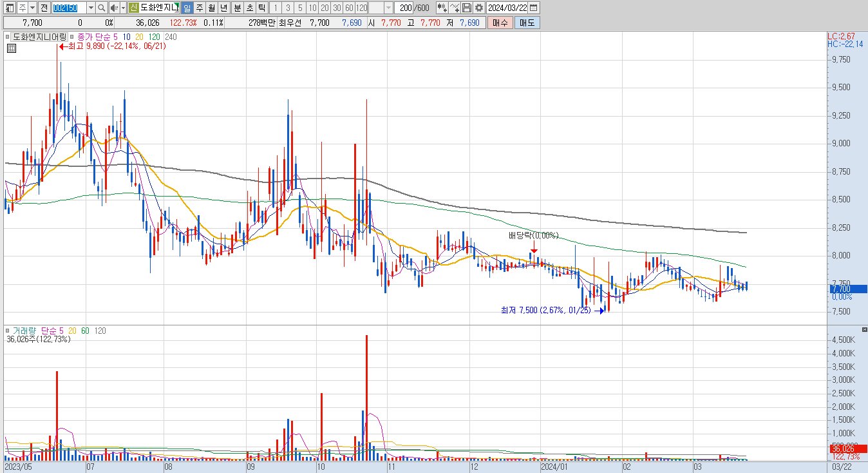Click the 배당락 dividend marker label
The width and height of the screenshot is (868, 473).
(x=534, y=236)
